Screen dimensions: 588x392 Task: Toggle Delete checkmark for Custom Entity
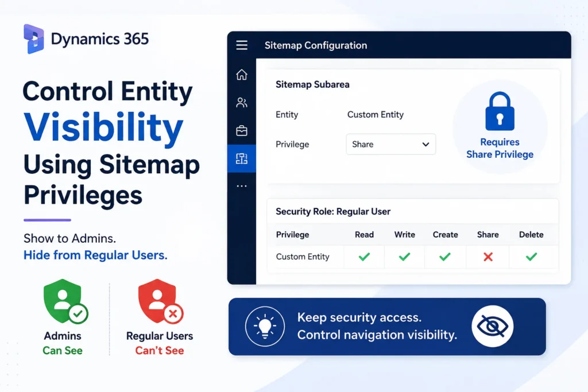[x=531, y=257]
